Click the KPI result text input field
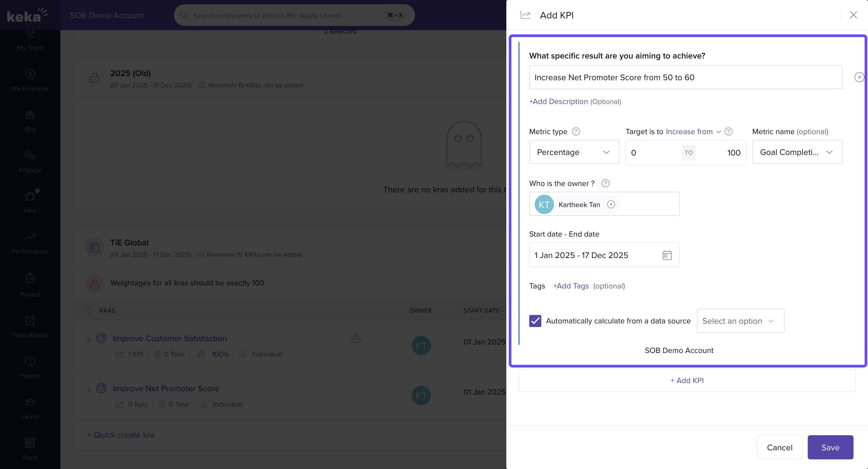The height and width of the screenshot is (469, 868). click(x=685, y=77)
